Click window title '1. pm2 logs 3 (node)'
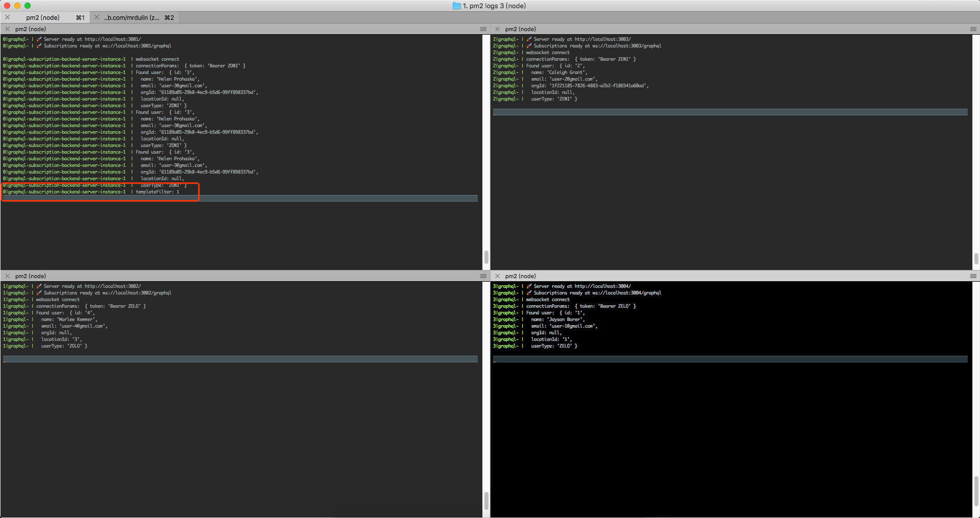Viewport: 980px width, 518px height. pyautogui.click(x=494, y=6)
